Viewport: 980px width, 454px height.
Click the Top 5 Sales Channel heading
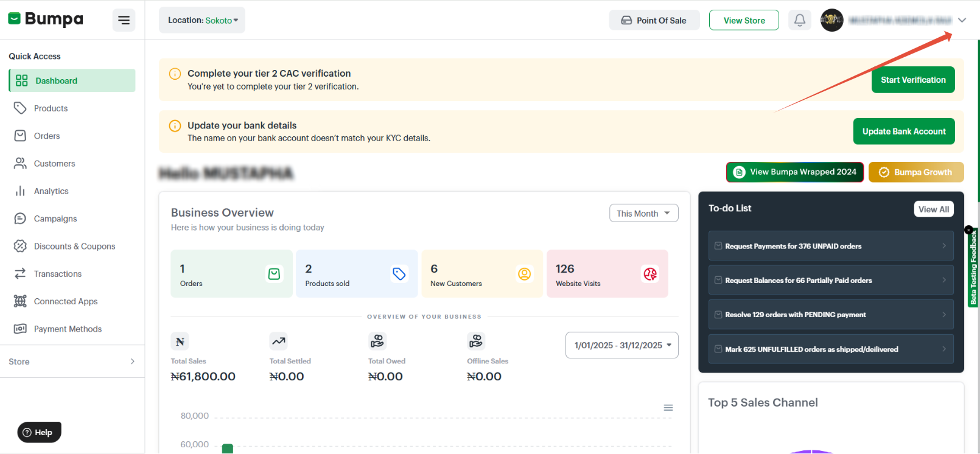tap(763, 403)
